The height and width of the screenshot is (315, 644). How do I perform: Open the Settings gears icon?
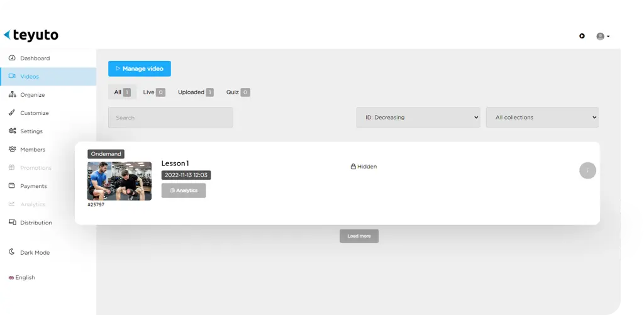(12, 131)
